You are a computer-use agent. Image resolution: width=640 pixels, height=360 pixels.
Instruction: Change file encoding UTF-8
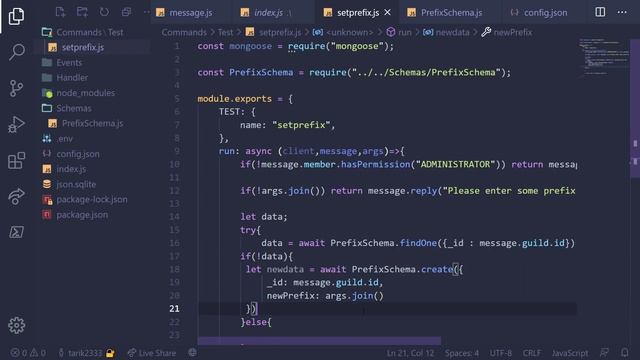(500, 353)
